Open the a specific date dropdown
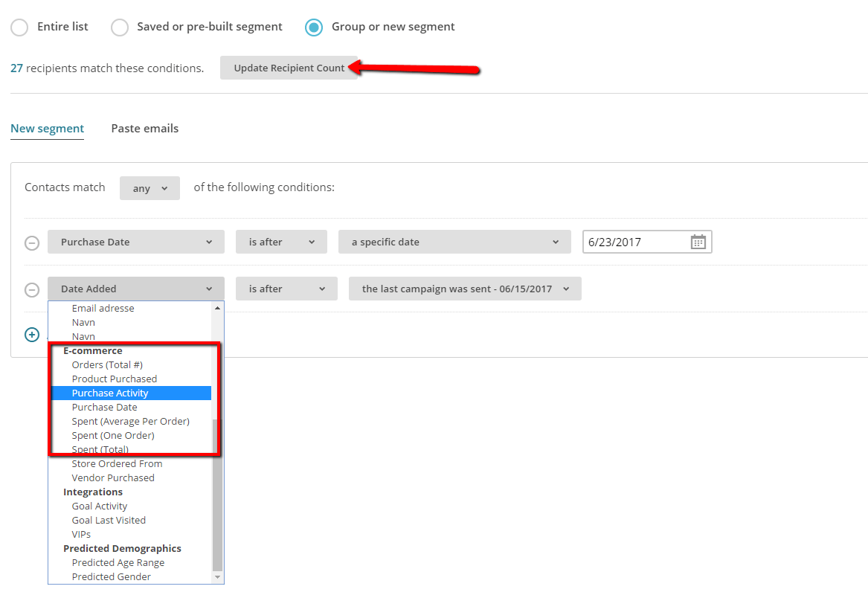Image resolution: width=868 pixels, height=595 pixels. click(x=454, y=242)
